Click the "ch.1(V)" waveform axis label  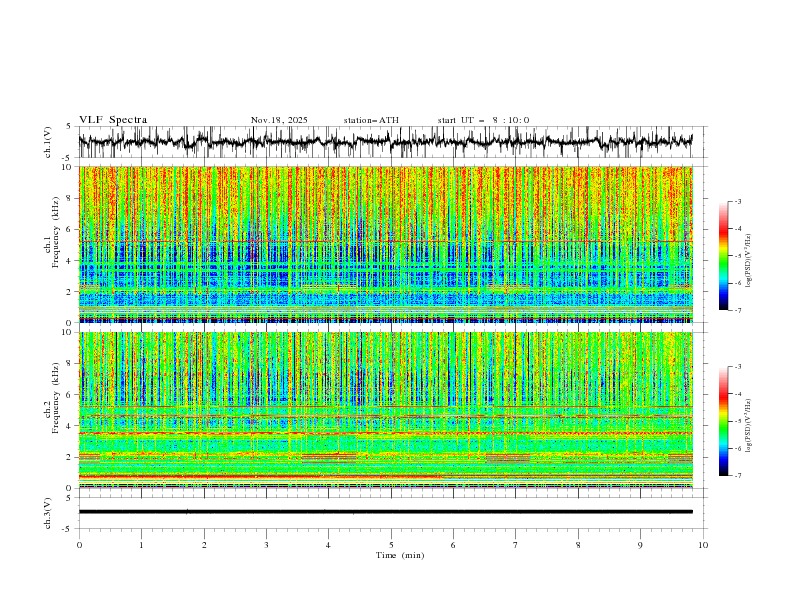[x=48, y=142]
